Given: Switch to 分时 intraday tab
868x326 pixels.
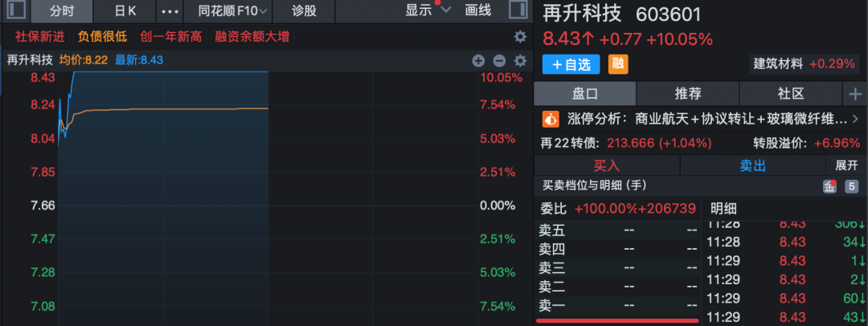Looking at the screenshot, I should pos(61,11).
